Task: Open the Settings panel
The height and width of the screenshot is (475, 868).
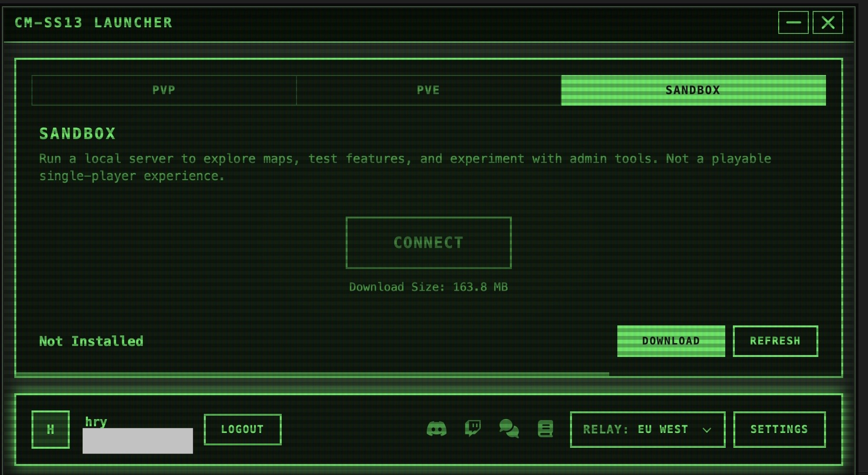Action: [x=779, y=430]
